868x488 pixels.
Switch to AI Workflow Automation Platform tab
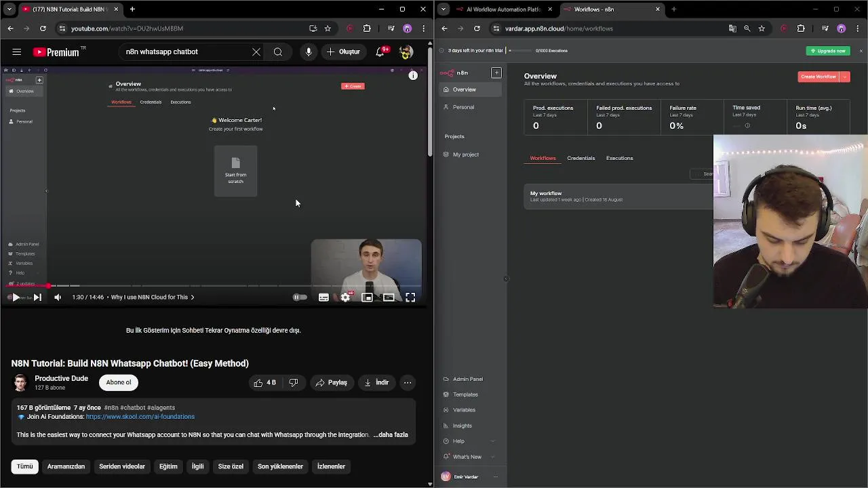click(505, 9)
